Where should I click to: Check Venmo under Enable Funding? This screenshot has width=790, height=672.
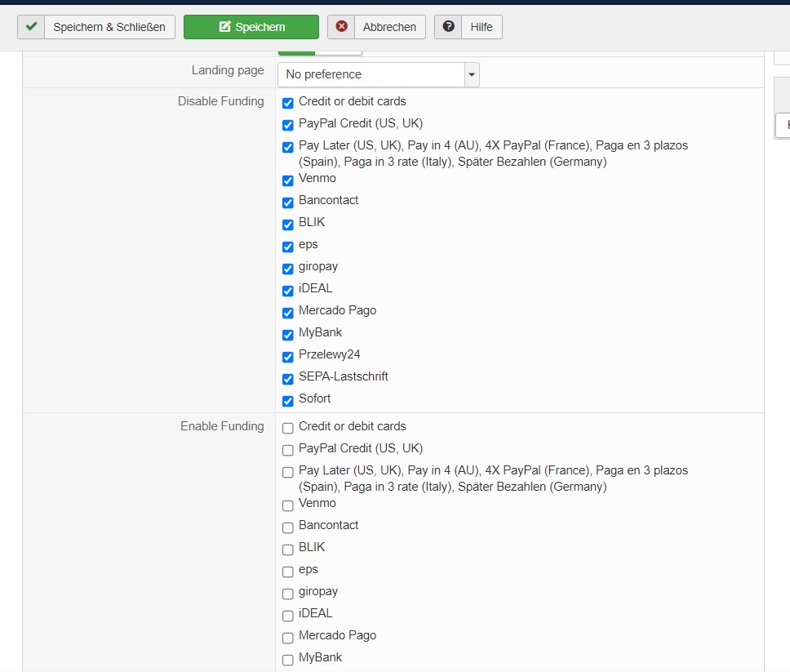pos(288,505)
